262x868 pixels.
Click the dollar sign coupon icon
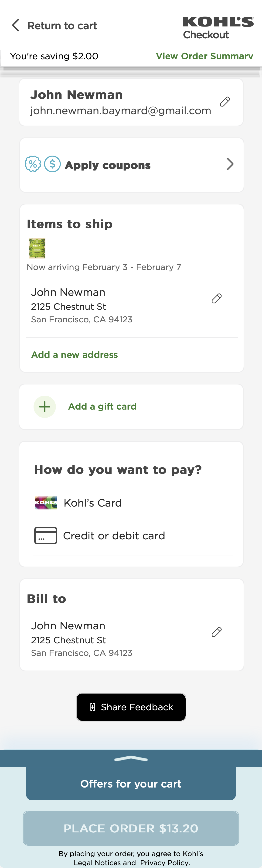(53, 164)
